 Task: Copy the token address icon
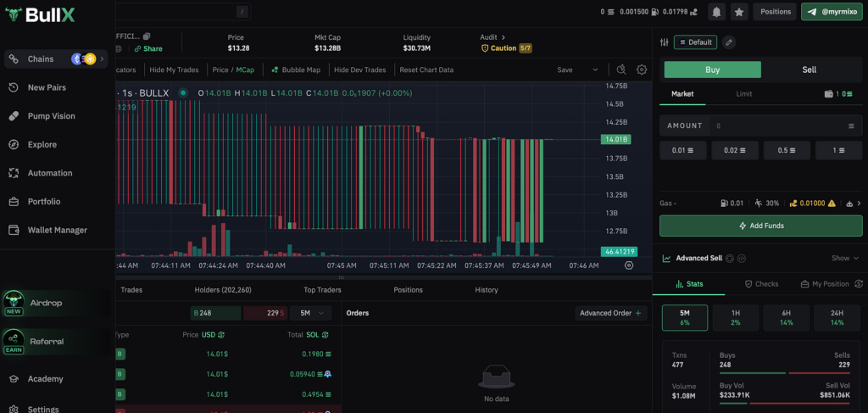[146, 36]
